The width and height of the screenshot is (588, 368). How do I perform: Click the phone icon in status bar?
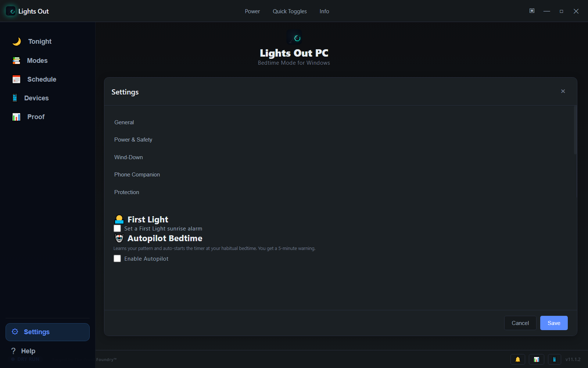[x=554, y=360]
